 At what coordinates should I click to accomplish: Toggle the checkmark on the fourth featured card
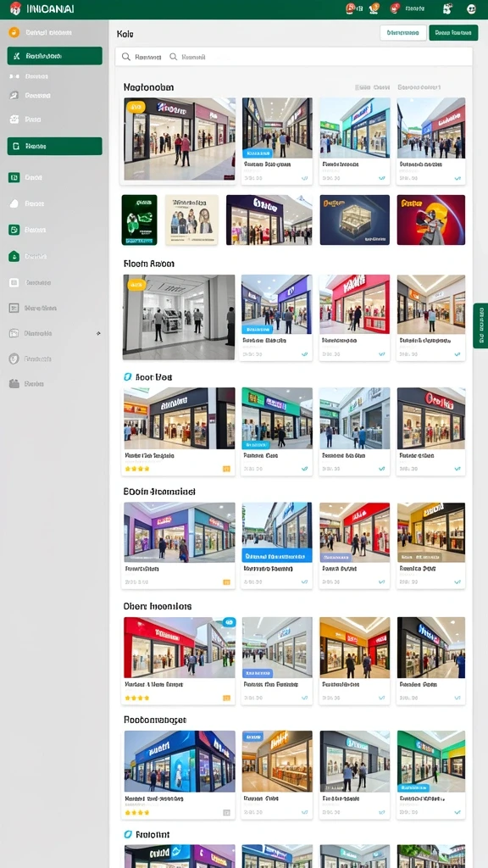pyautogui.click(x=457, y=178)
